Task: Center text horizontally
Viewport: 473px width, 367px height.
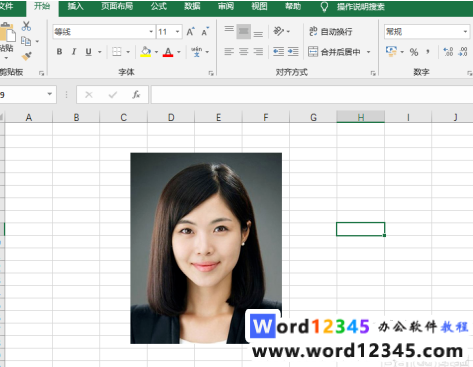Action: pyautogui.click(x=244, y=52)
